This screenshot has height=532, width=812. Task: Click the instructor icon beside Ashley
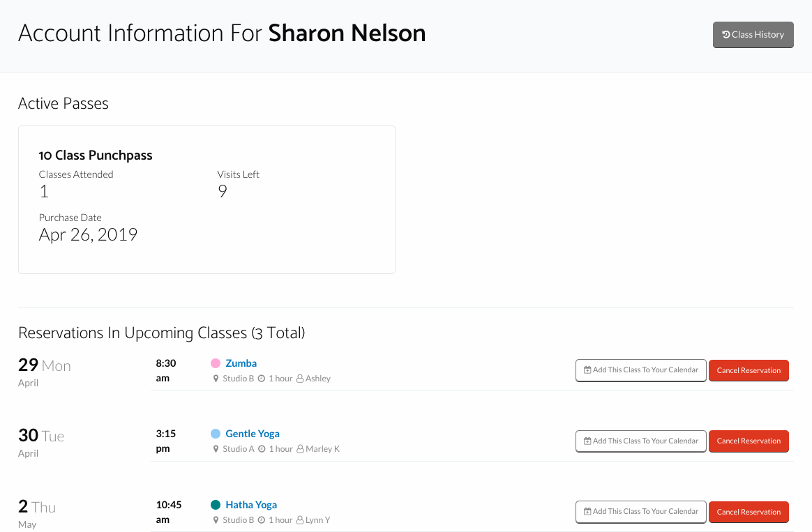coord(300,379)
